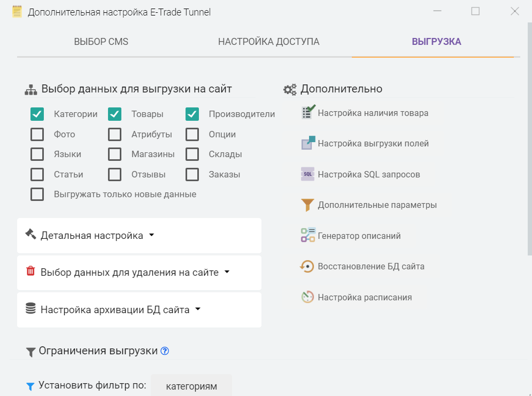
Task: Uncheck the Категории checkbox
Action: pos(37,114)
